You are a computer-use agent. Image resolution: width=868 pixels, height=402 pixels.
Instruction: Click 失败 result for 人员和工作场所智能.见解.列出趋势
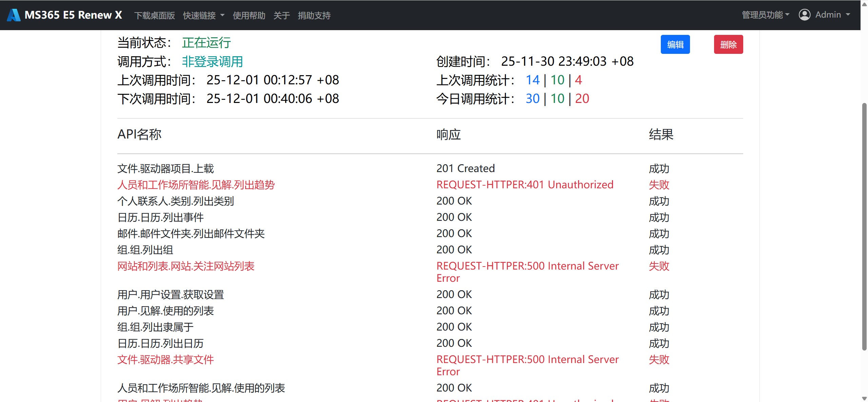coord(659,185)
